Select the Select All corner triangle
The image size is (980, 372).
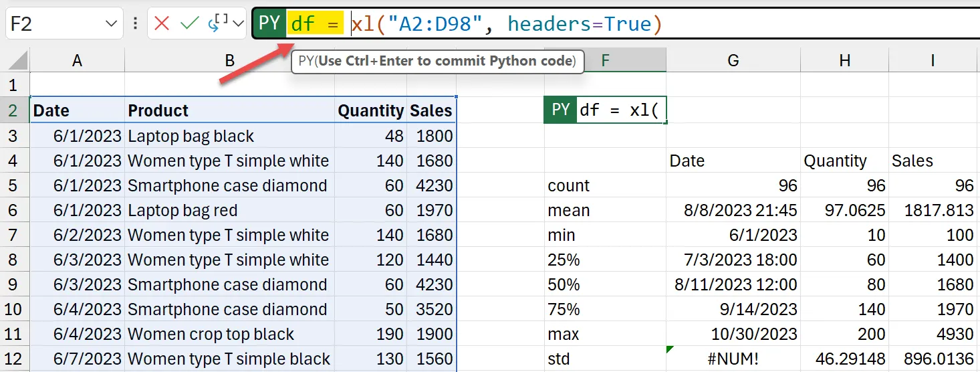(15, 61)
